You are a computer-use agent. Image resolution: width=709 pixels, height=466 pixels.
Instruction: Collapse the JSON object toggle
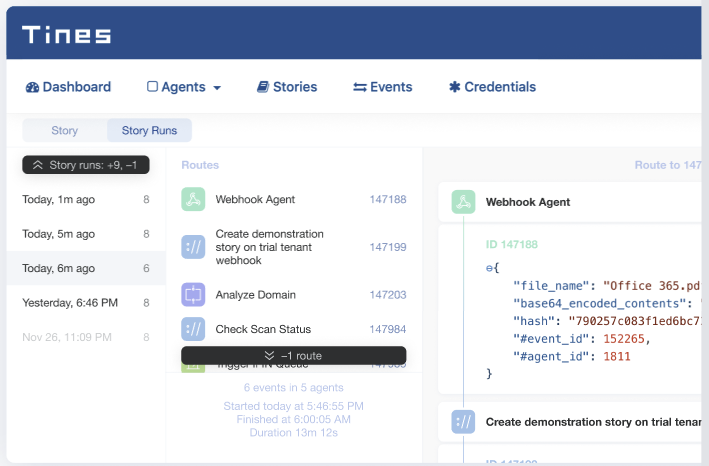[x=489, y=268]
